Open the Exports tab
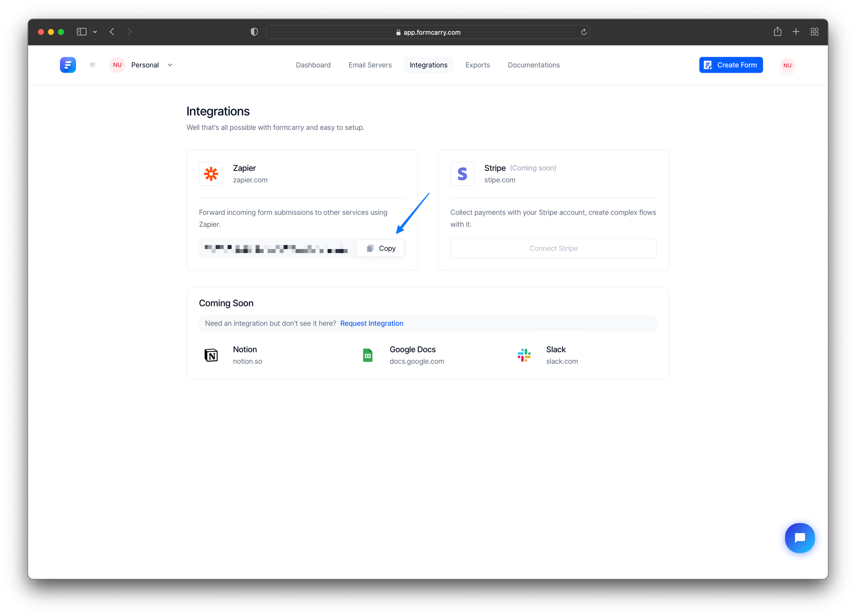The image size is (856, 616). coord(477,65)
